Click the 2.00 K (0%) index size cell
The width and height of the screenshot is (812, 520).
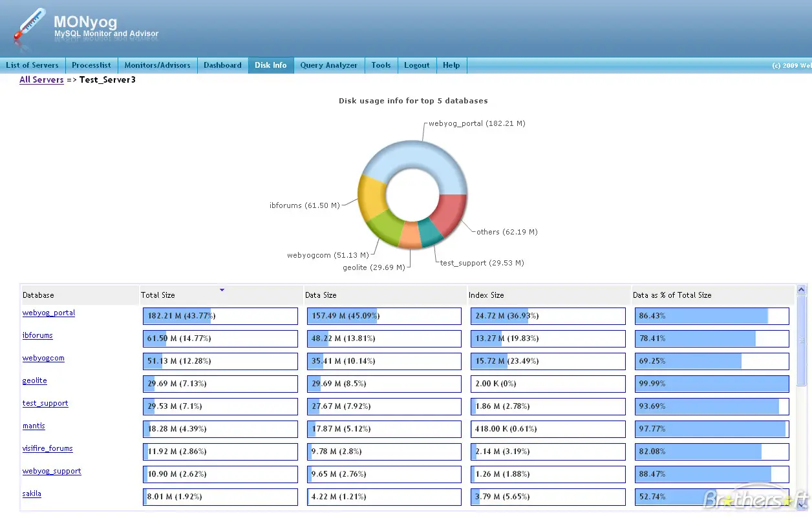(x=548, y=384)
